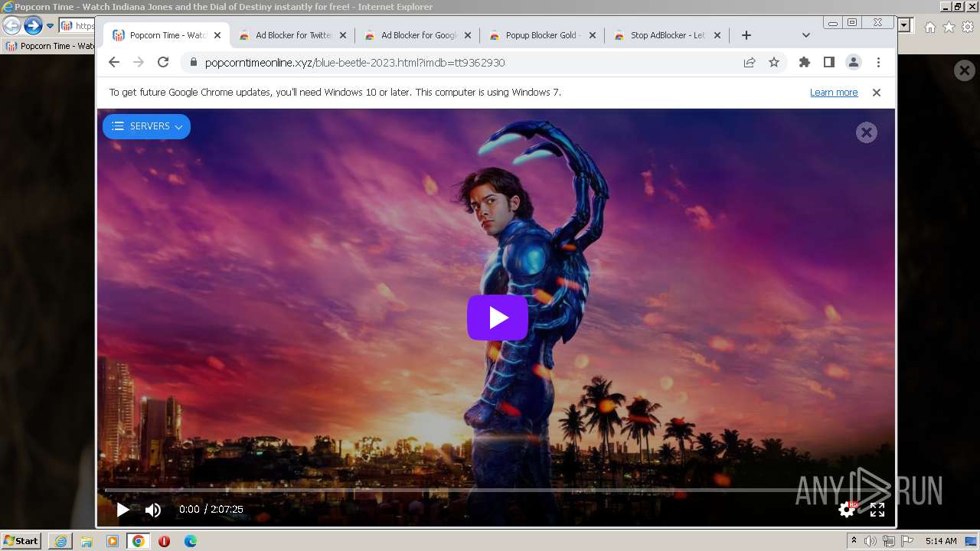Toggle Chrome side panel

coord(829,62)
